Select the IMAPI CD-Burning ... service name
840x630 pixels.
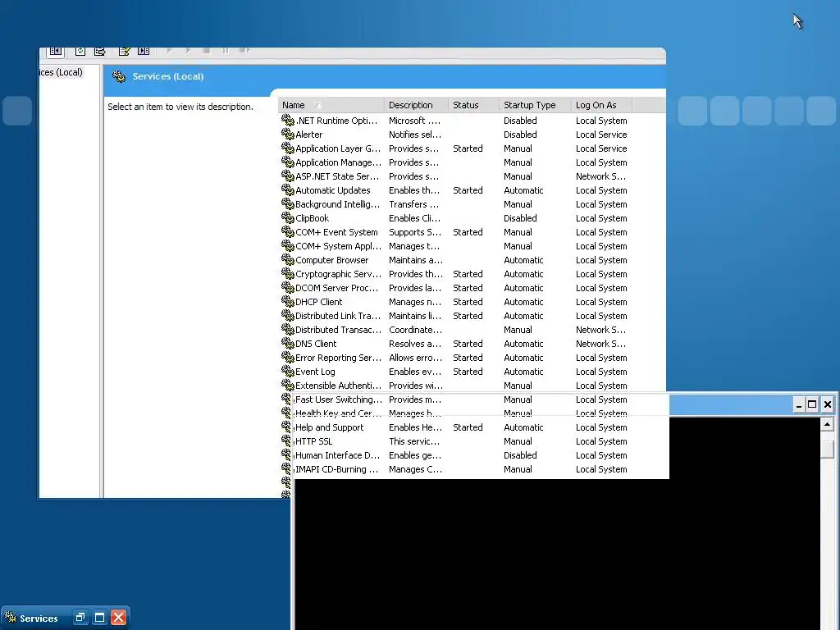click(x=337, y=468)
